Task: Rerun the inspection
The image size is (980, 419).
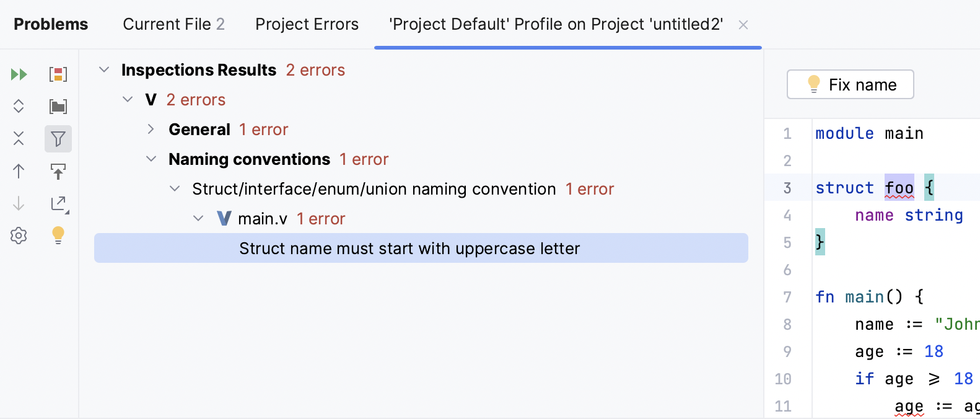Action: pos(19,74)
